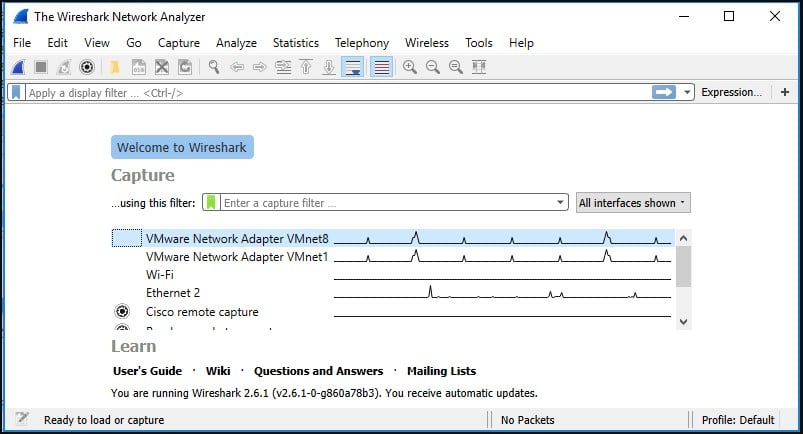Open the Go menu
Image resolution: width=803 pixels, height=434 pixels.
(134, 43)
